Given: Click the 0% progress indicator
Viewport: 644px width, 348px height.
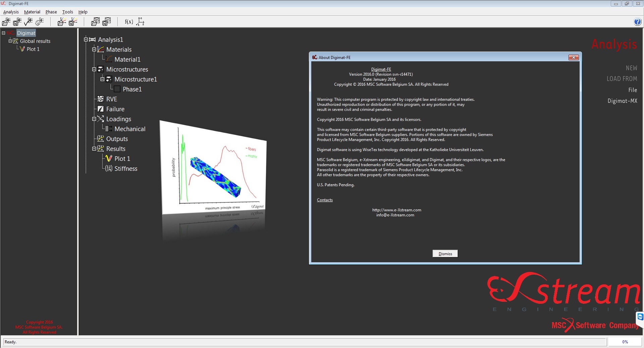Looking at the screenshot, I should [625, 342].
